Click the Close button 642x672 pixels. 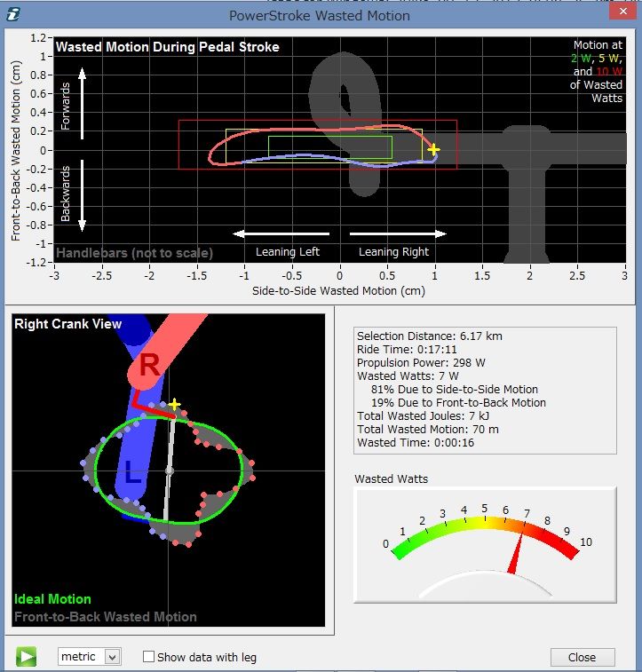click(582, 657)
